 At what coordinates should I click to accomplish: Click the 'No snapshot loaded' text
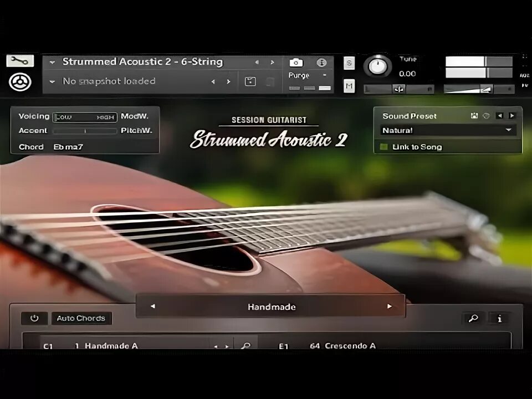[x=109, y=81]
